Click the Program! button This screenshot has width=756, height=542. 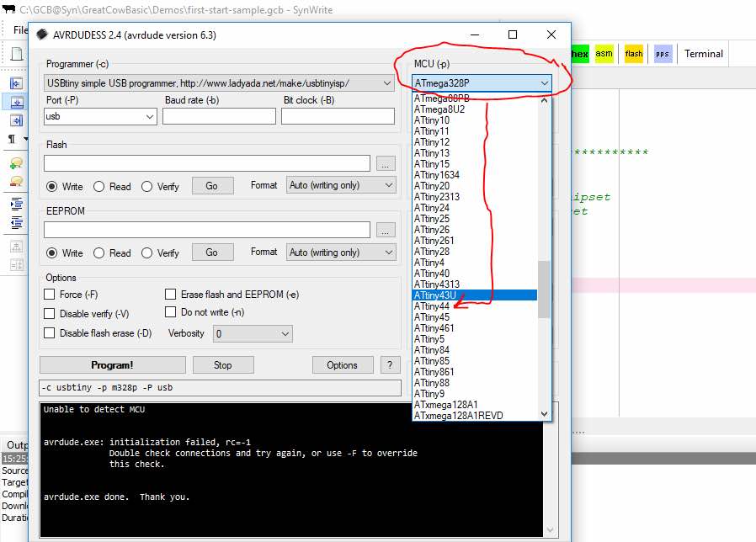112,365
